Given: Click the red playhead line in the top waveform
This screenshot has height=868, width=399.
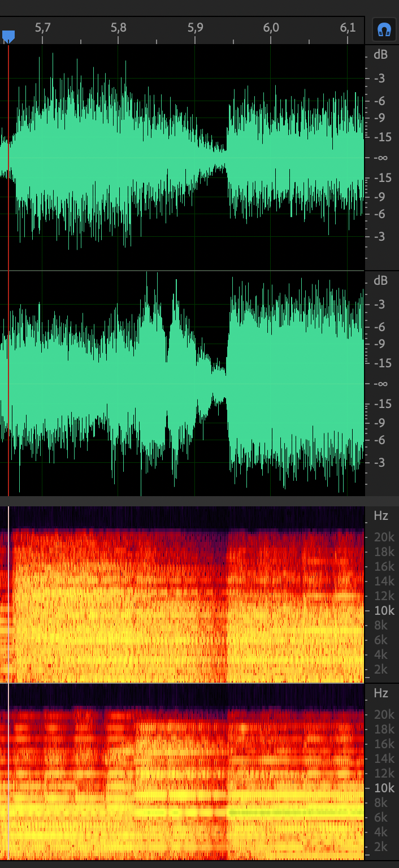Looking at the screenshot, I should (x=8, y=113).
